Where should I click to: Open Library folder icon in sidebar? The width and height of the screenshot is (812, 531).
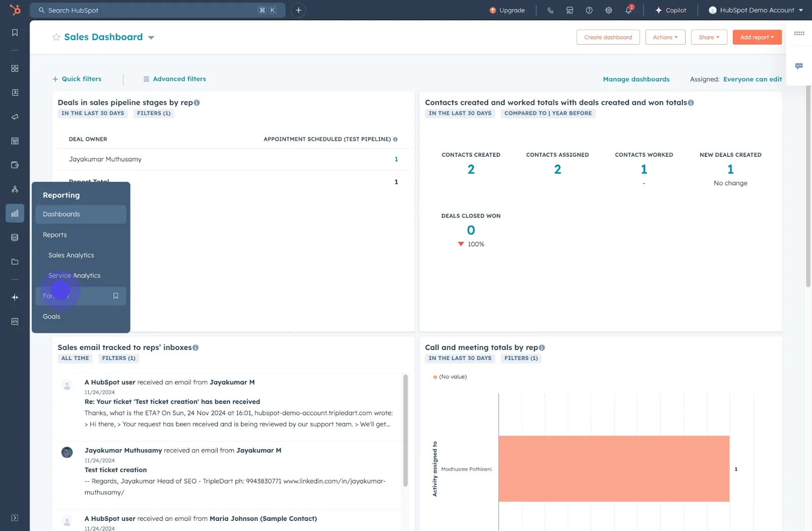(15, 262)
